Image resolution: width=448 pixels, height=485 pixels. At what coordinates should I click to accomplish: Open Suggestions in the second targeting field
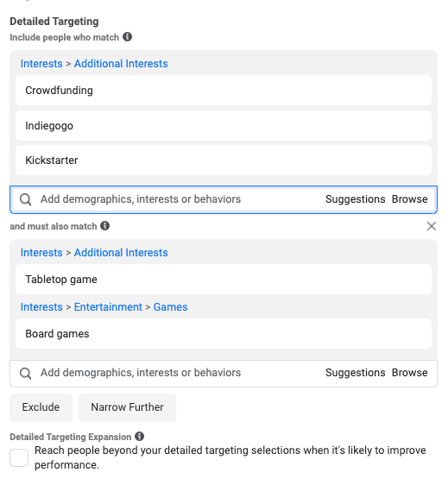355,373
